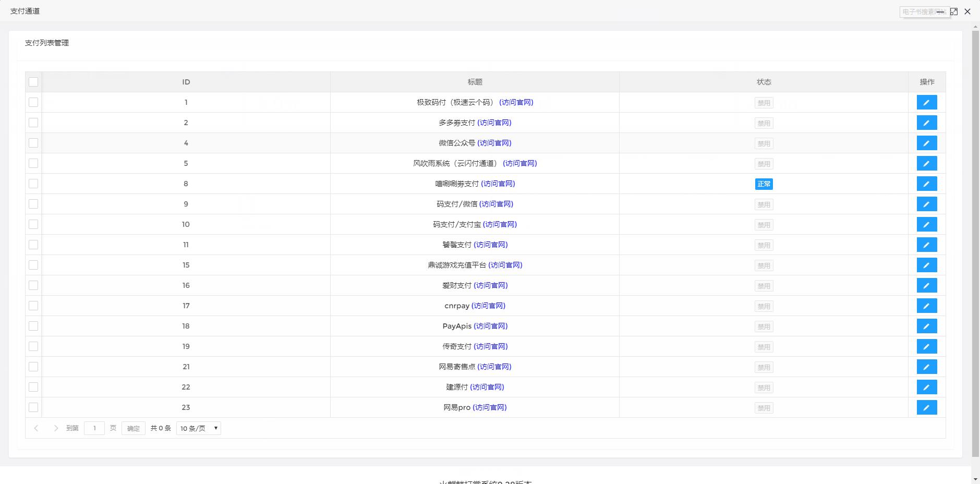The height and width of the screenshot is (484, 980).
Task: Maximize the 支付通道 dialog window
Action: click(x=954, y=11)
